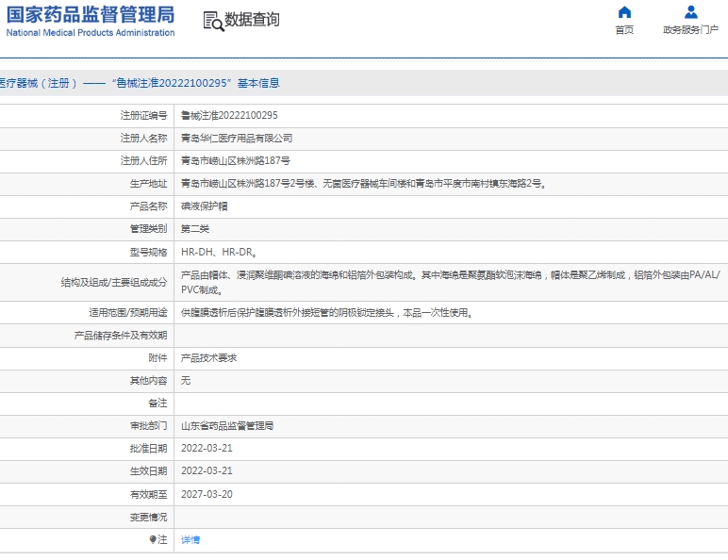Click the 生产地址 label
This screenshot has width=728, height=560.
pyautogui.click(x=148, y=184)
